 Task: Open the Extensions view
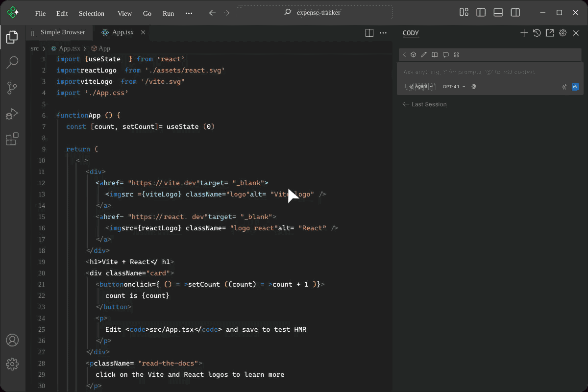pyautogui.click(x=12, y=139)
